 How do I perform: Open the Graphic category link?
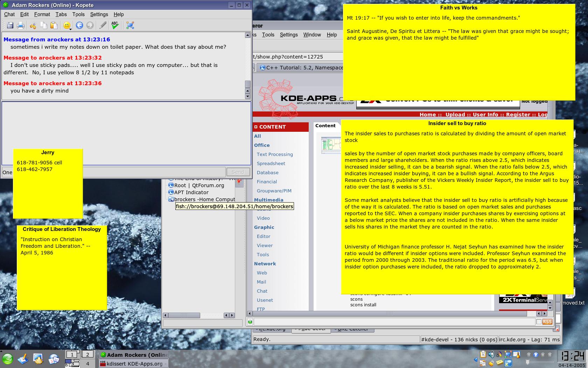pyautogui.click(x=264, y=227)
